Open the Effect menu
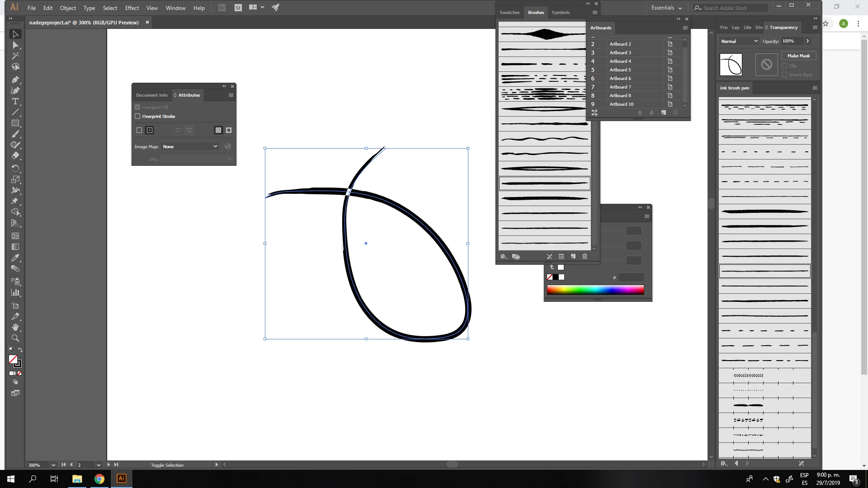868x488 pixels. (x=132, y=8)
